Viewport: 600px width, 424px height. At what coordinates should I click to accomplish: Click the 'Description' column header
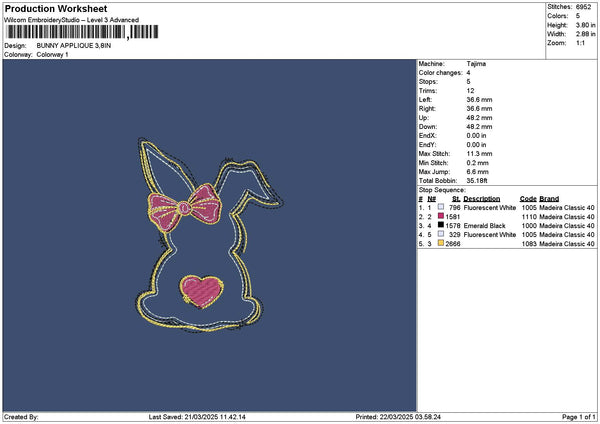[481, 199]
